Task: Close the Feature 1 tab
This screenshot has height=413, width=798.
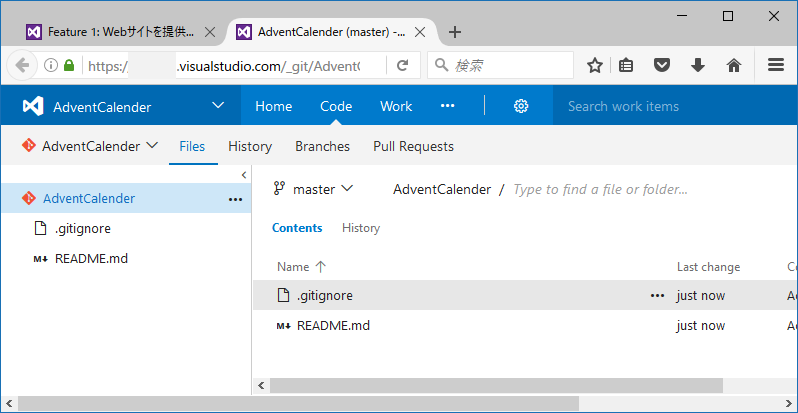Action: (x=209, y=32)
